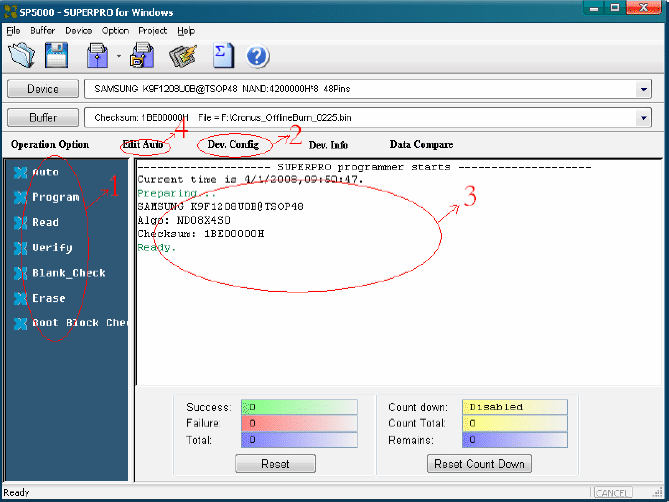Viewport: 669px width, 502px height.
Task: Click the yellow Count Total field
Action: click(515, 424)
